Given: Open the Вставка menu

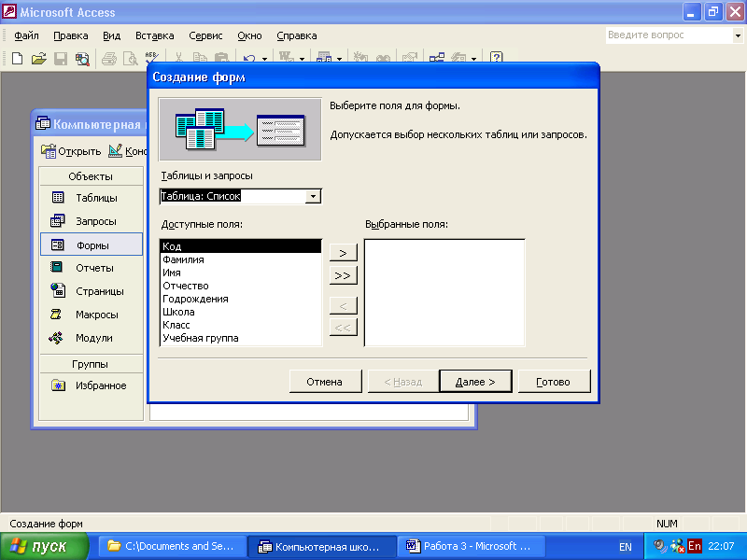Looking at the screenshot, I should tap(154, 35).
